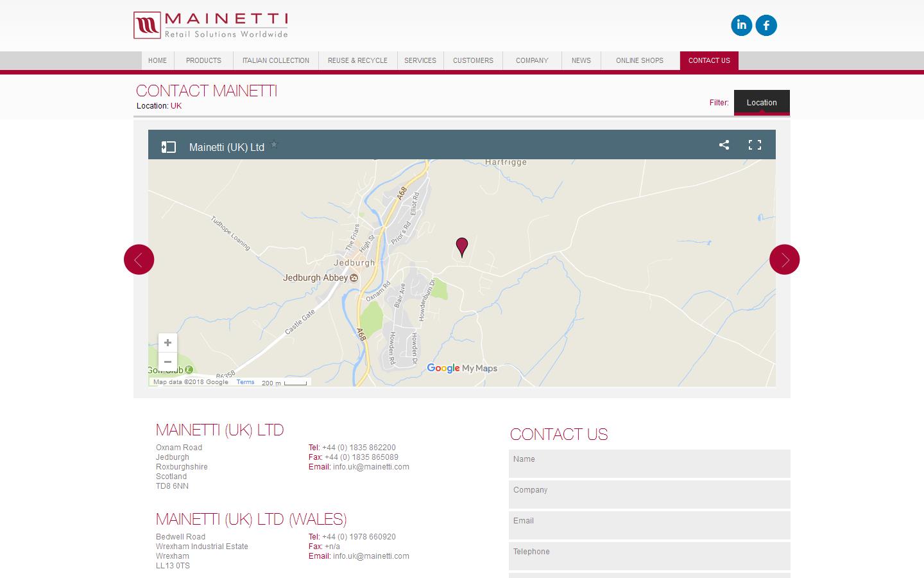Click the Telephone input field
The height and width of the screenshot is (578, 924).
point(649,556)
